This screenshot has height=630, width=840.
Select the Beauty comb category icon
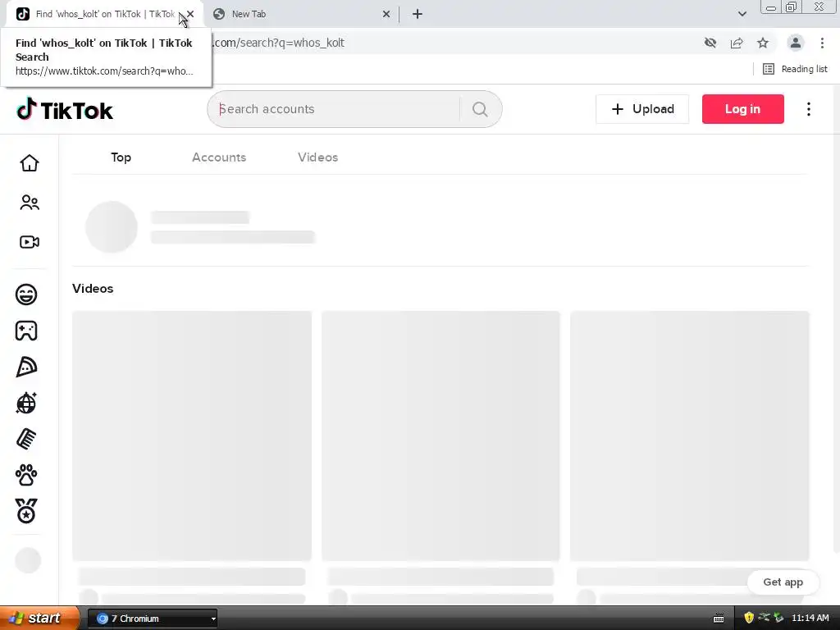[26, 440]
